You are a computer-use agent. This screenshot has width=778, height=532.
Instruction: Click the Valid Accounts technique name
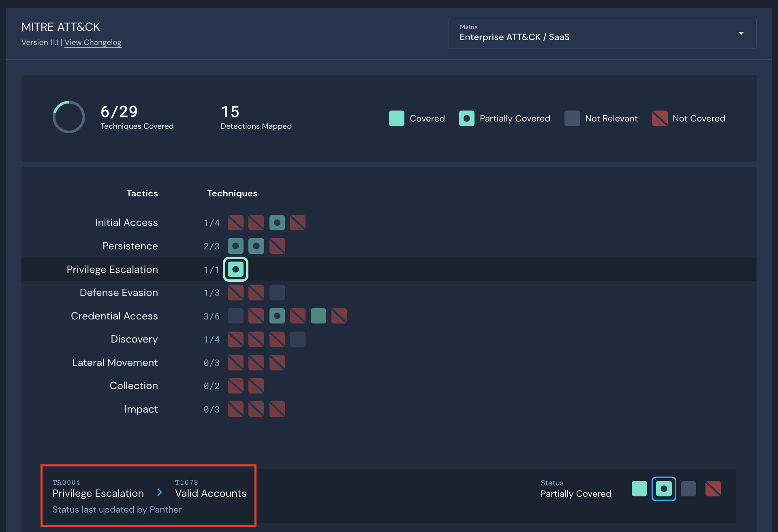[x=210, y=493]
